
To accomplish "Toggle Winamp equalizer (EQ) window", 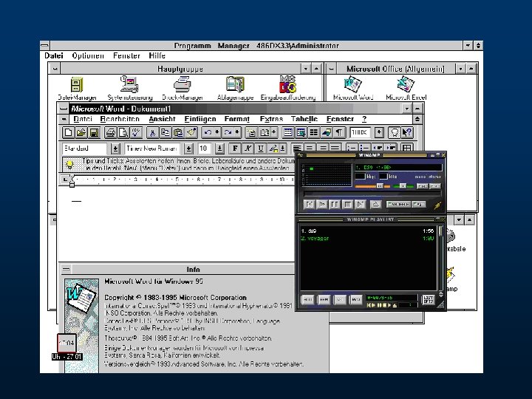I will tap(422, 186).
